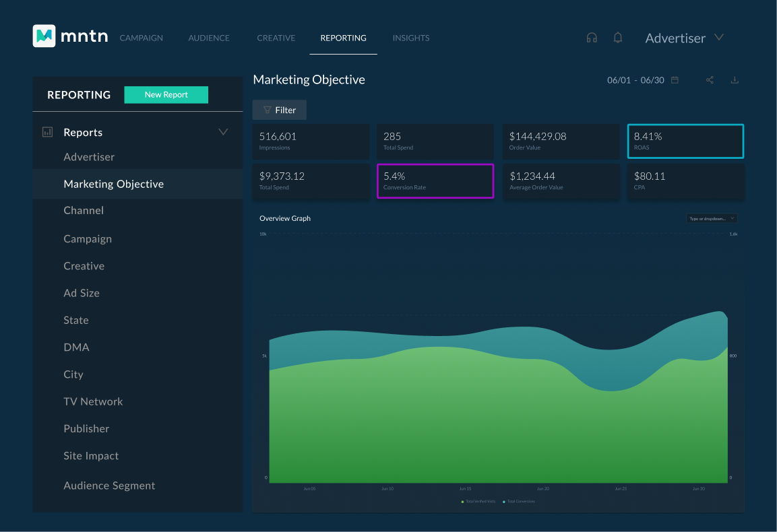
Task: Go to the Insights tab
Action: click(x=410, y=38)
